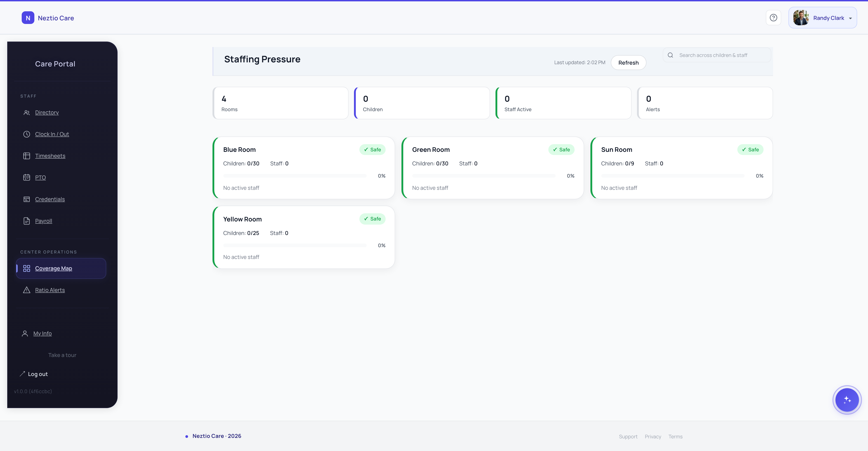
Task: Click the Timesheets table icon
Action: click(x=27, y=156)
